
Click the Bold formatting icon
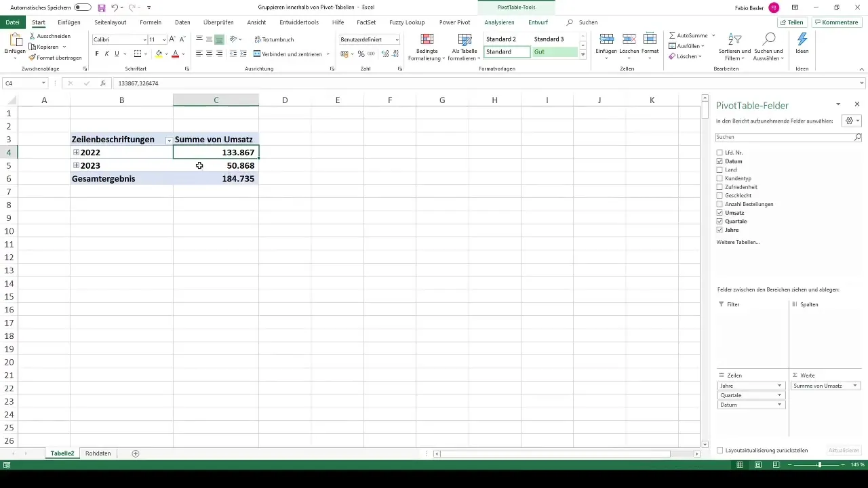[97, 54]
